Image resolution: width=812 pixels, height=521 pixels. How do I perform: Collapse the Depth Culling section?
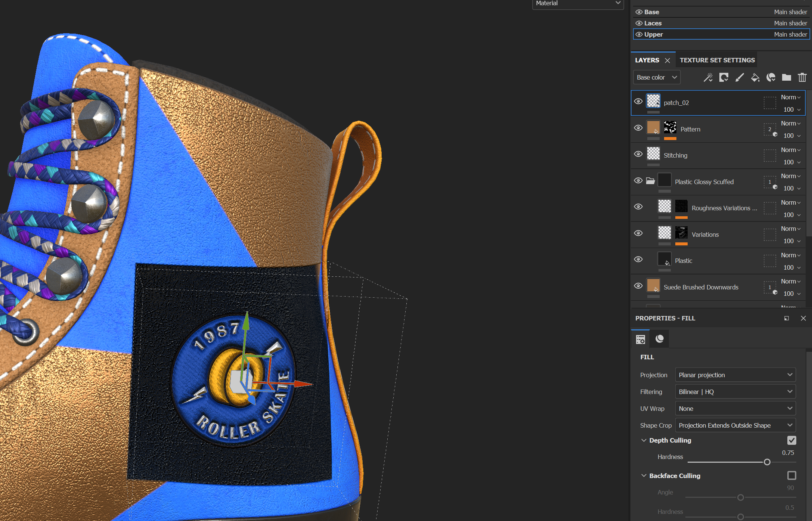point(644,440)
